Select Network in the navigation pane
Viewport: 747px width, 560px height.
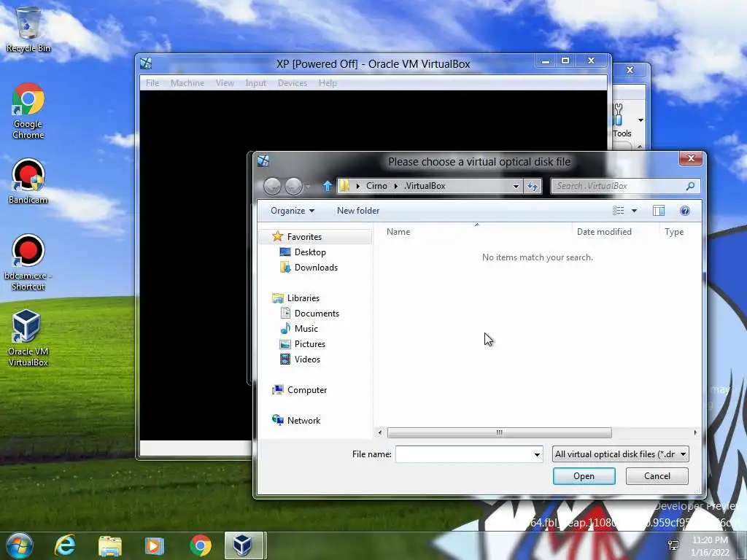[303, 421]
